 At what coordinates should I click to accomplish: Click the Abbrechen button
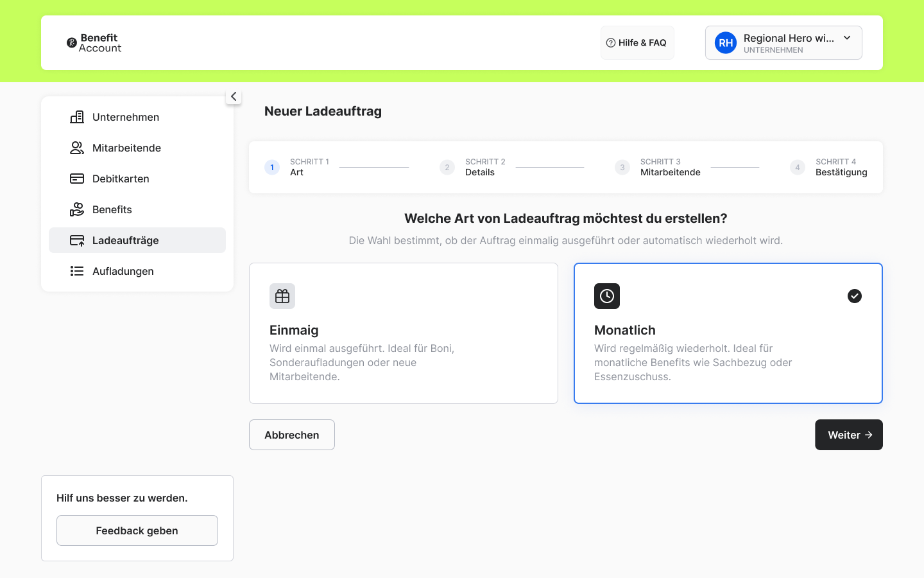click(x=292, y=435)
